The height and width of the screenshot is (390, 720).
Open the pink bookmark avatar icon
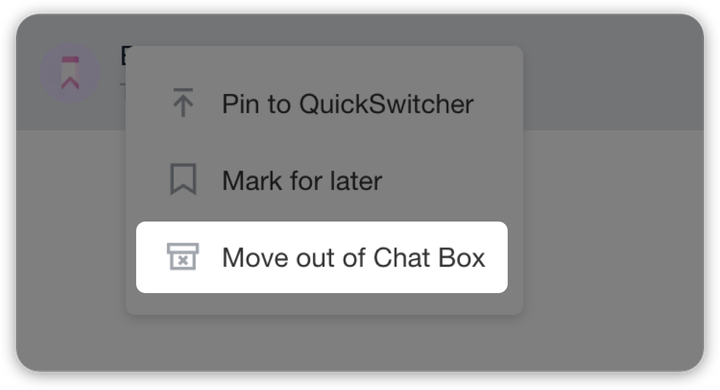pos(70,73)
